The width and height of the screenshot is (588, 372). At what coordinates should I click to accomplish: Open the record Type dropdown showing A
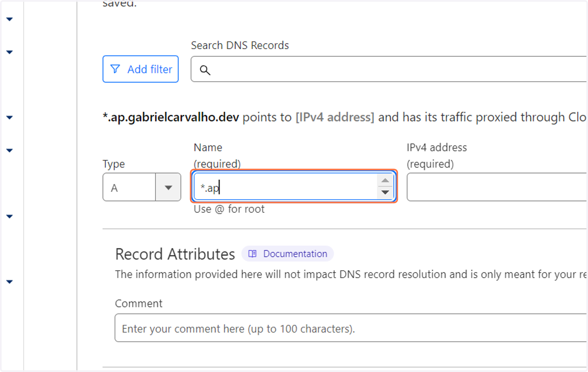[142, 187]
